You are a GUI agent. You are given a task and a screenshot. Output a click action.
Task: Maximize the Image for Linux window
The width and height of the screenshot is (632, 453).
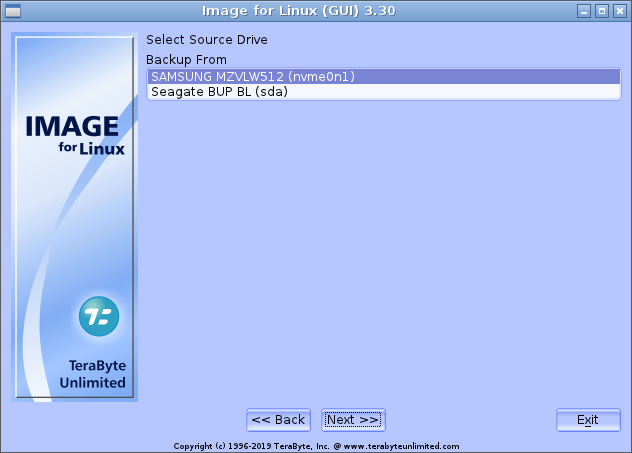(x=602, y=11)
